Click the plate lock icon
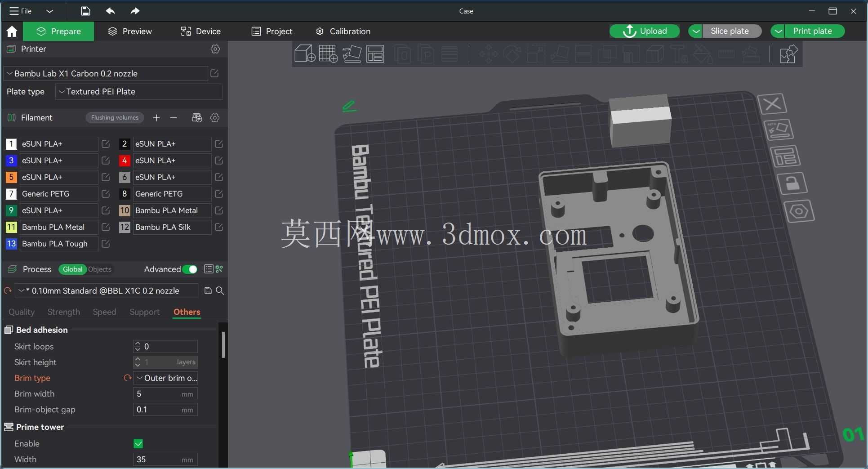868x469 pixels. (x=792, y=183)
